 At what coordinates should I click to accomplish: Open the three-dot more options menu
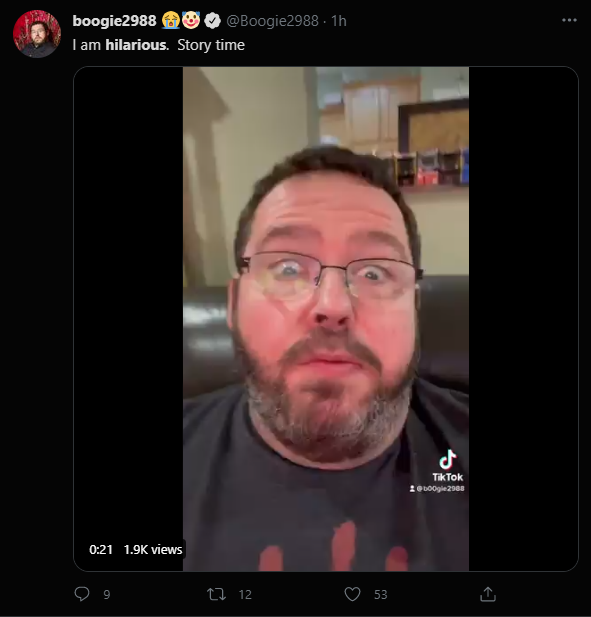[569, 20]
